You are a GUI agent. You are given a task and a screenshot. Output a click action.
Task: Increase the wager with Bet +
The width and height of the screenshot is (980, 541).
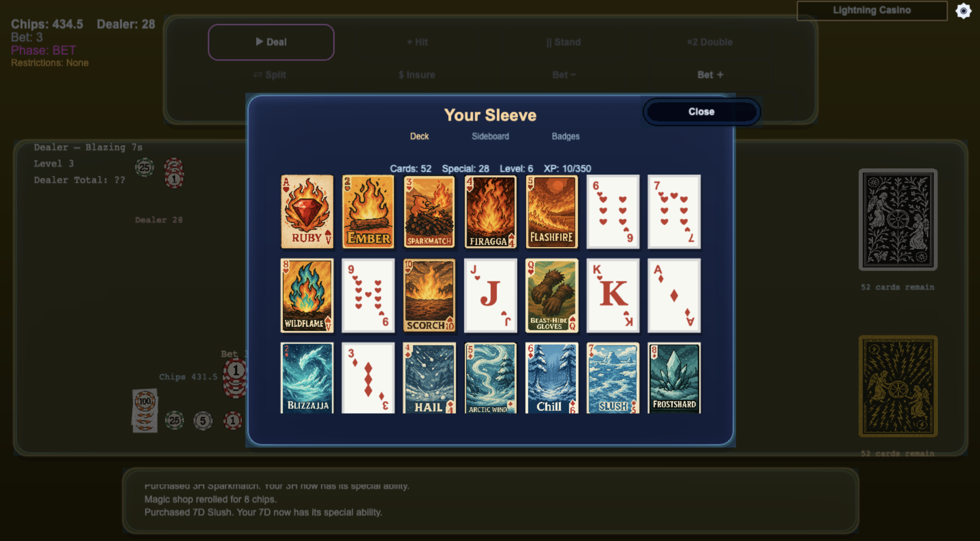click(x=710, y=75)
